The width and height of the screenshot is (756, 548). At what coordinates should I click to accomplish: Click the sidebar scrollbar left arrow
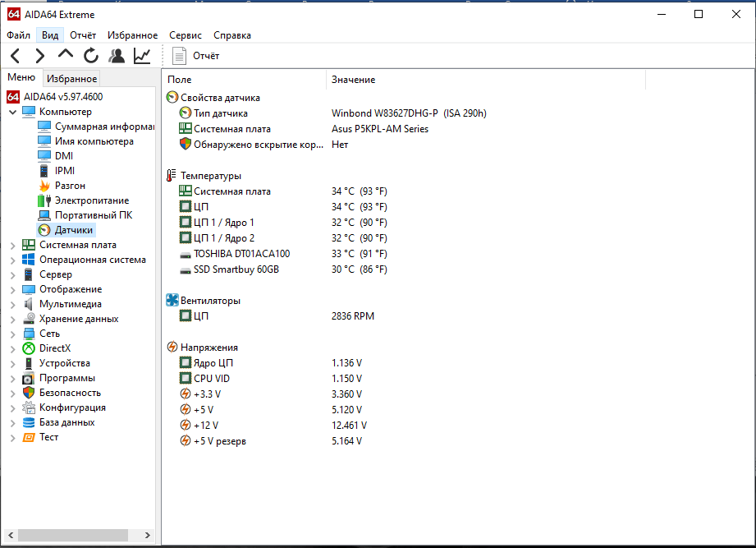click(x=11, y=535)
